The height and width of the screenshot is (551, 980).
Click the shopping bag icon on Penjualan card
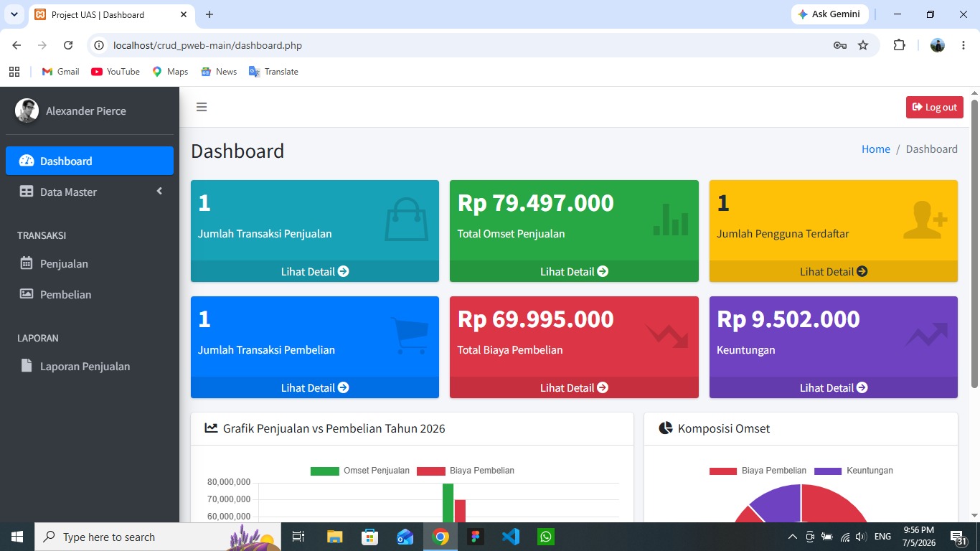(406, 219)
